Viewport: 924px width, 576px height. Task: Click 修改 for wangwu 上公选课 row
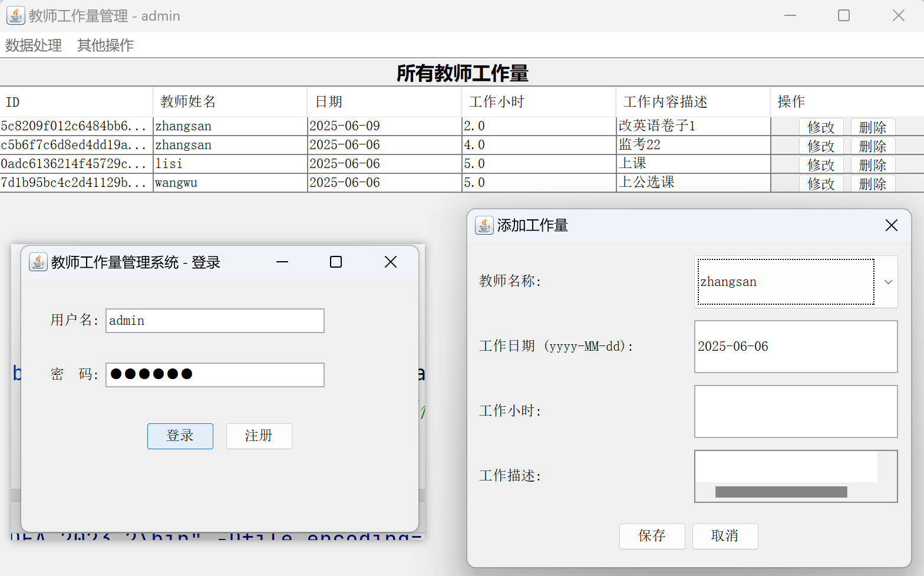click(x=821, y=183)
